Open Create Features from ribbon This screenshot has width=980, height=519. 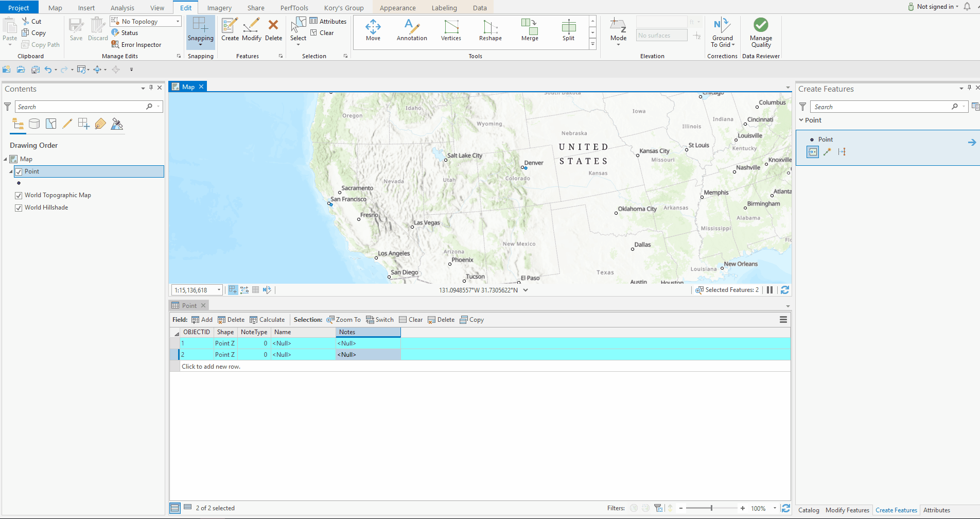230,30
